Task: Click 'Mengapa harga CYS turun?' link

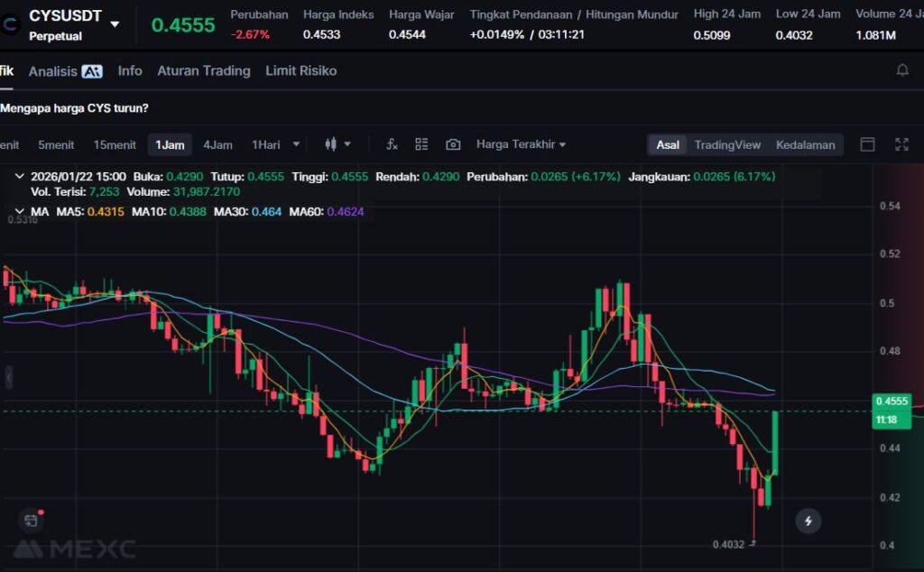Action: (75, 108)
